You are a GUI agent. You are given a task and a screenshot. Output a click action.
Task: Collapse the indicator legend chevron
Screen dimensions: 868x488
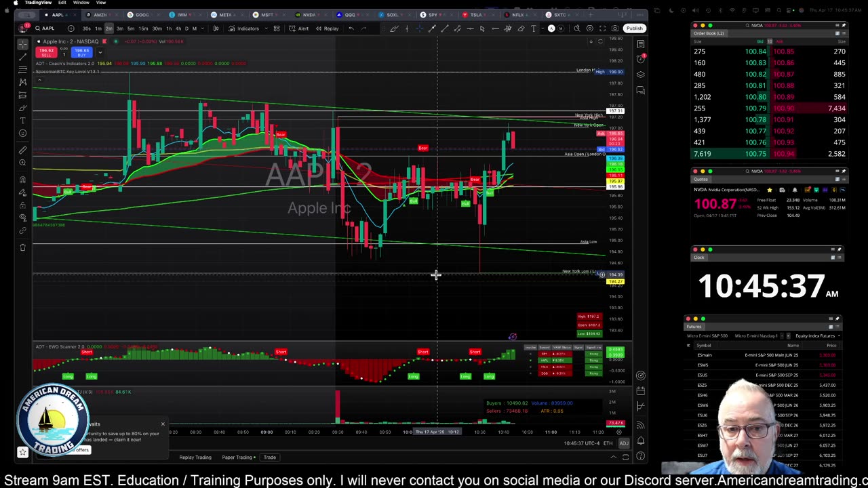[x=39, y=81]
